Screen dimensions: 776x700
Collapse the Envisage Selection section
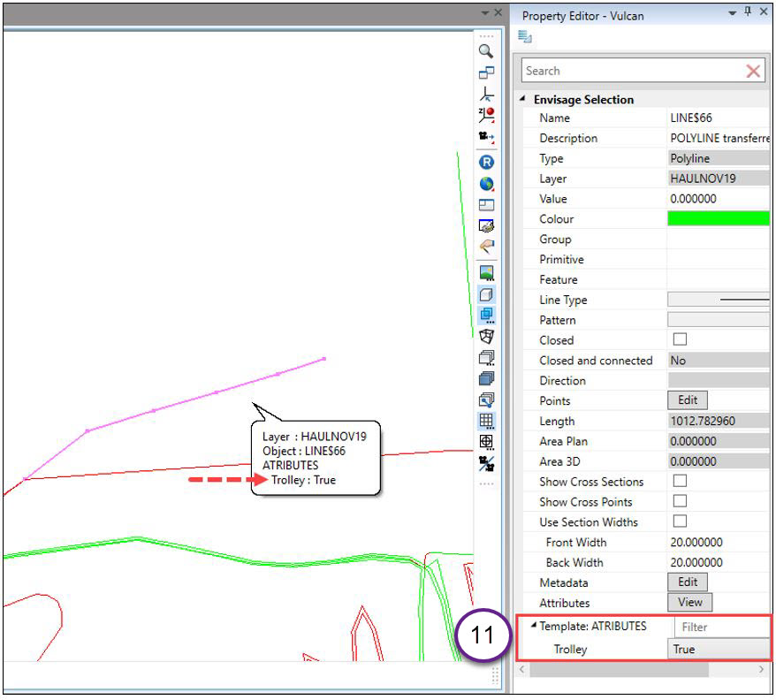coord(523,100)
